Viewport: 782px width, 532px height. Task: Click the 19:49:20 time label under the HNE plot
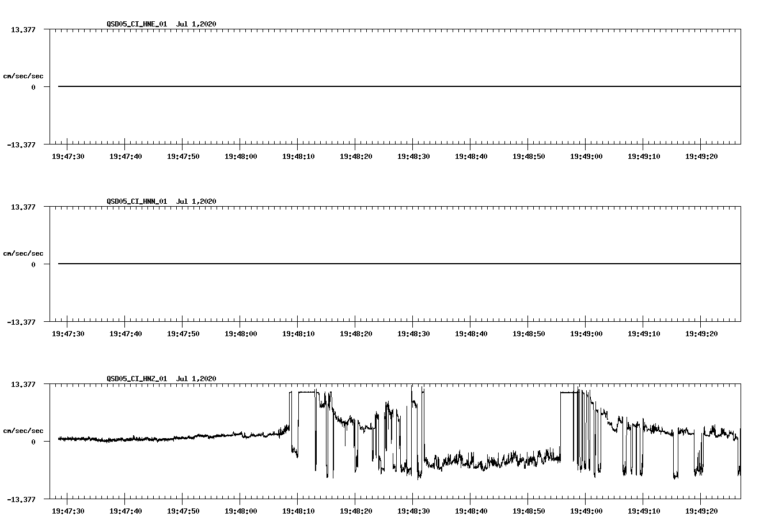click(x=701, y=157)
